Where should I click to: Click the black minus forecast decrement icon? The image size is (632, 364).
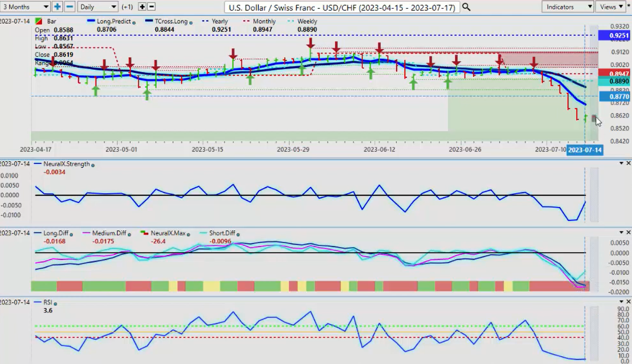point(151,7)
